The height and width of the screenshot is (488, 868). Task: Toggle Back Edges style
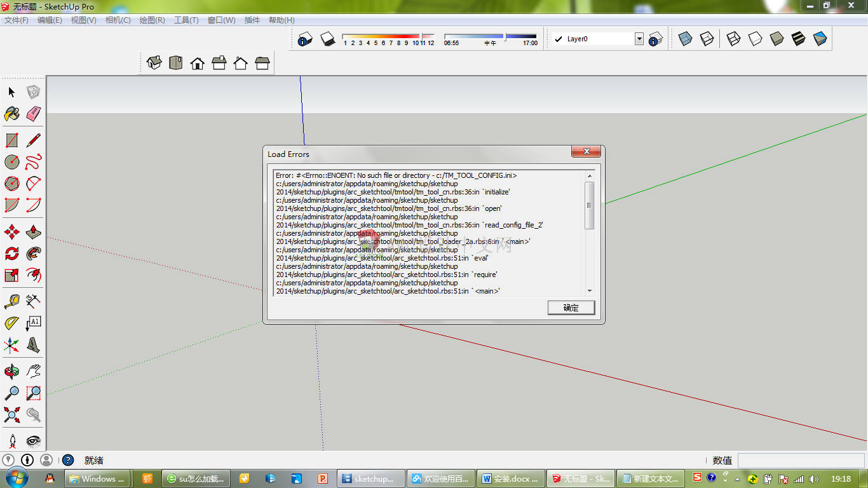[707, 39]
